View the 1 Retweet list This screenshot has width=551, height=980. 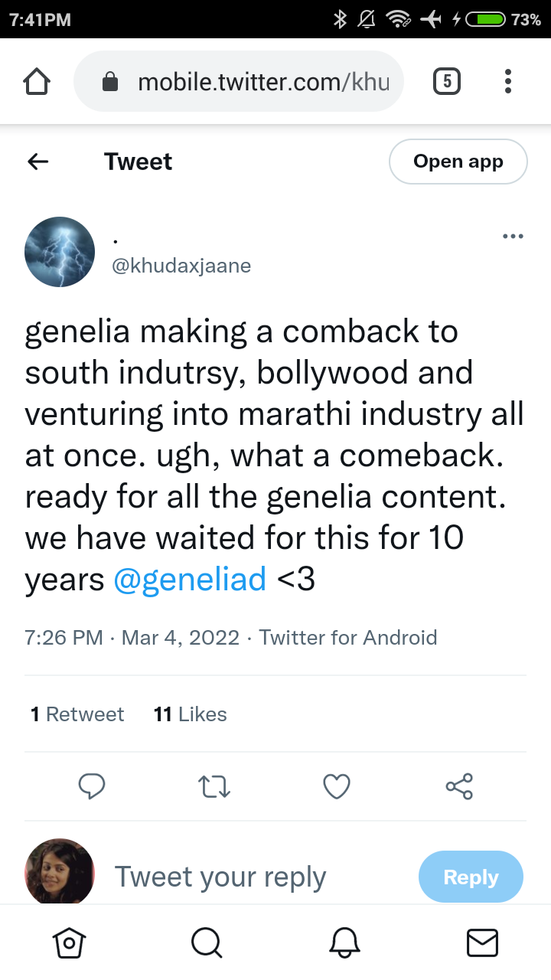(x=77, y=714)
